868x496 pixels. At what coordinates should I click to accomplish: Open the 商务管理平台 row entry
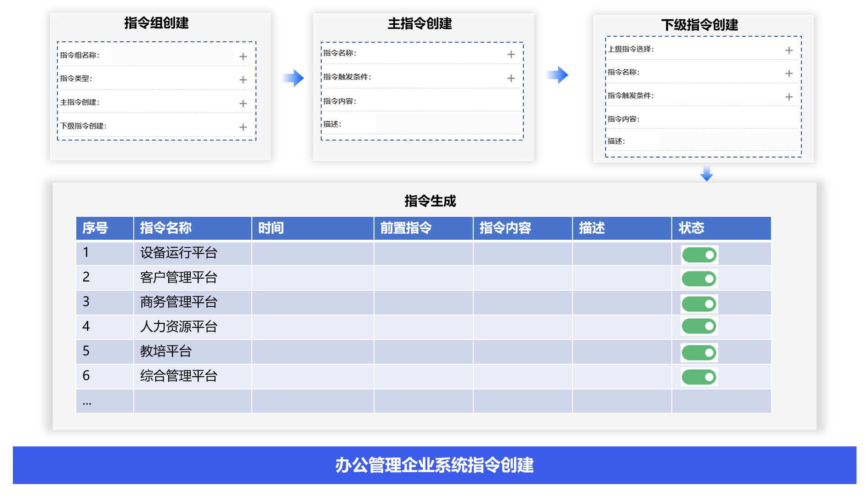(x=178, y=302)
